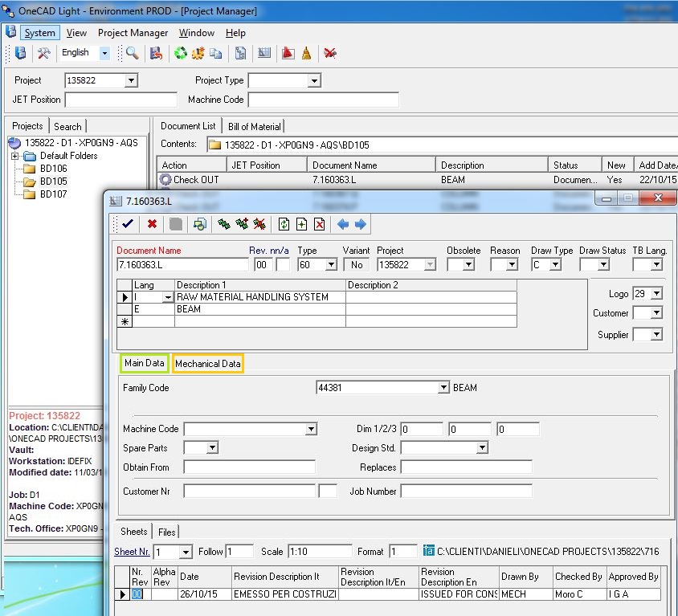Screen dimensions: 678x616
Task: Click the page with red X icon
Action: point(319,224)
